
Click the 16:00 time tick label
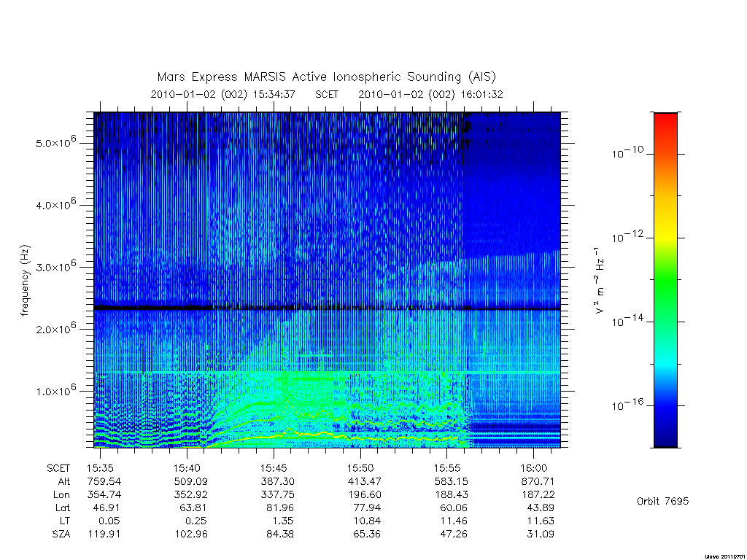533,469
